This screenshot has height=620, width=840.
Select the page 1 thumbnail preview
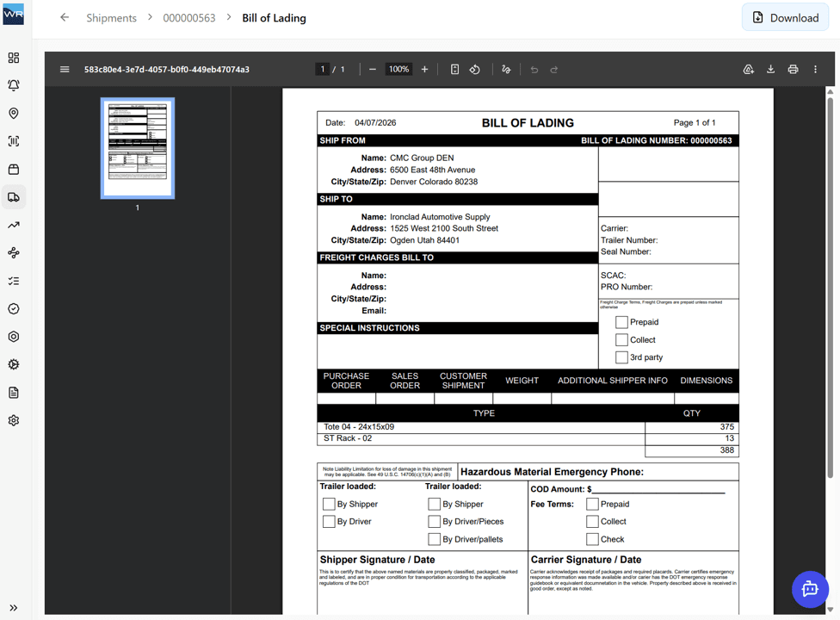[x=138, y=148]
